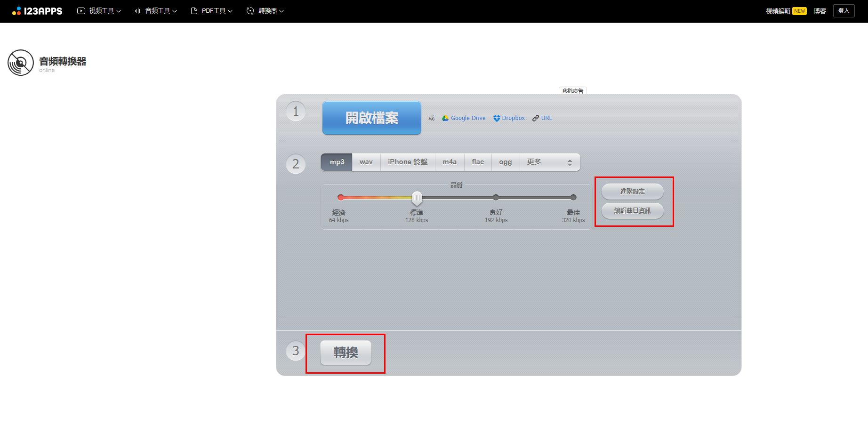Click the 標準 128 kbps label
868x425 pixels.
click(417, 216)
